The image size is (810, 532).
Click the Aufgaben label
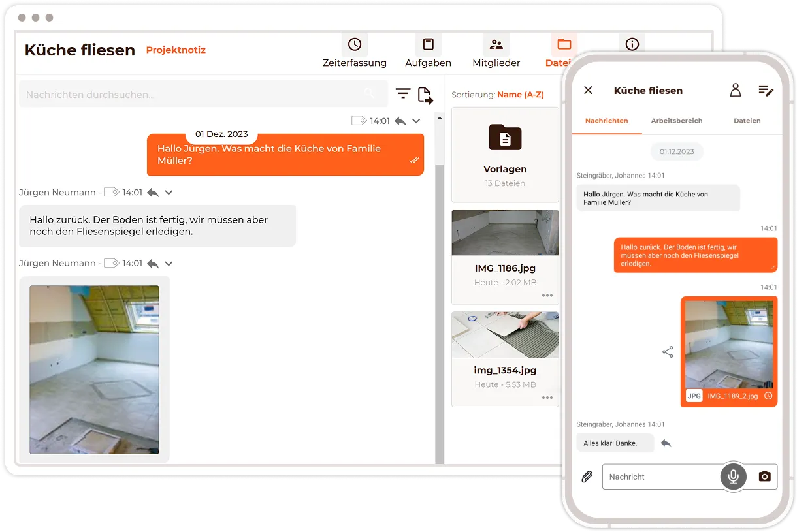pyautogui.click(x=429, y=63)
